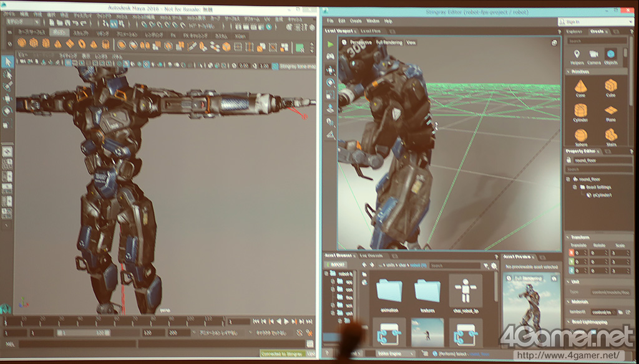Open the gamepad test icon in Stingray toolbar
The image size is (639, 364).
click(330, 57)
